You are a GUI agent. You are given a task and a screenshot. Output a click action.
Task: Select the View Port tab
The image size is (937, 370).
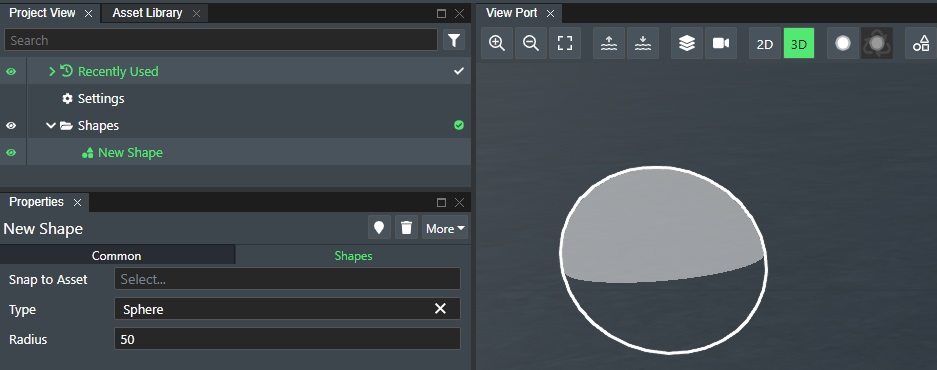point(512,13)
